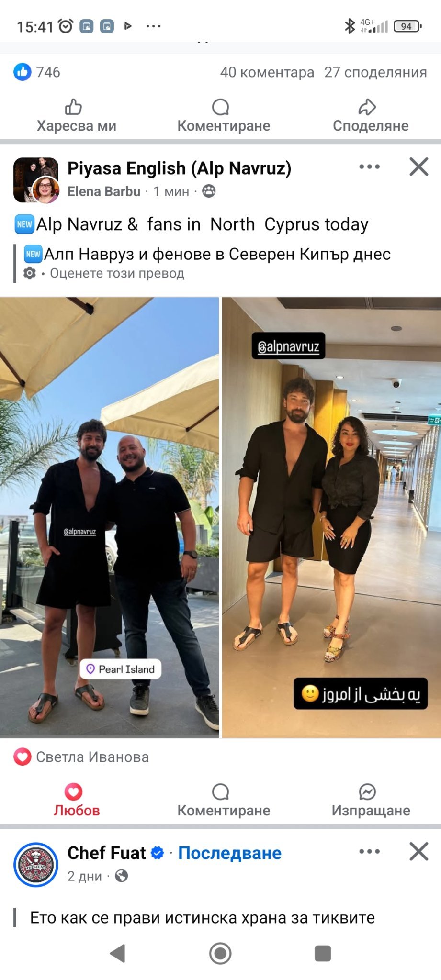Screen dimensions: 441x980
Task: Click Оценете този превод link
Action: pos(117,273)
